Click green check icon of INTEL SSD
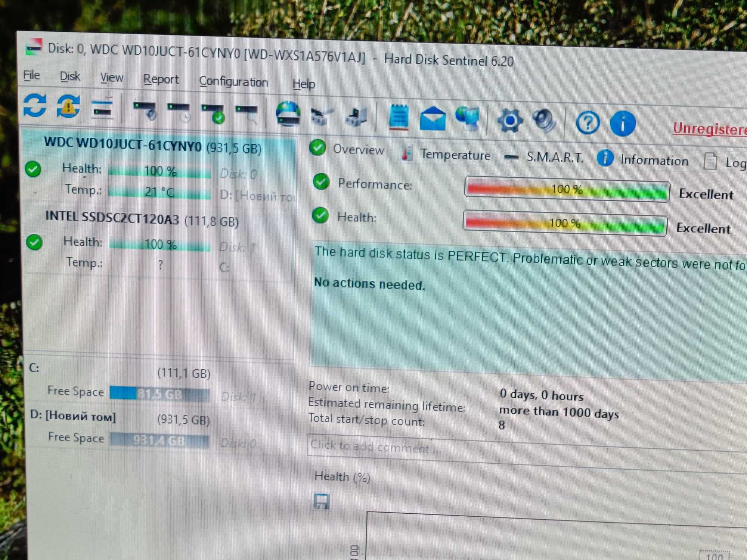This screenshot has height=560, width=747. point(34,242)
